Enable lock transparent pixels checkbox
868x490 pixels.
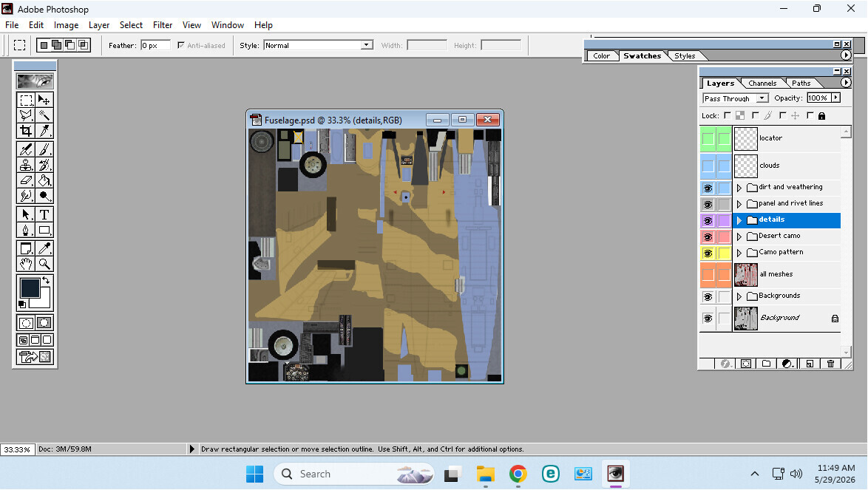click(728, 115)
